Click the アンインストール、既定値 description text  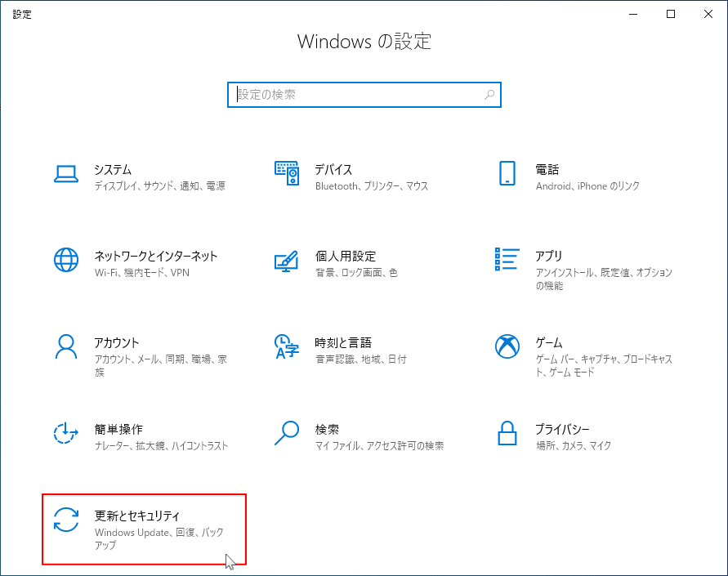[604, 279]
